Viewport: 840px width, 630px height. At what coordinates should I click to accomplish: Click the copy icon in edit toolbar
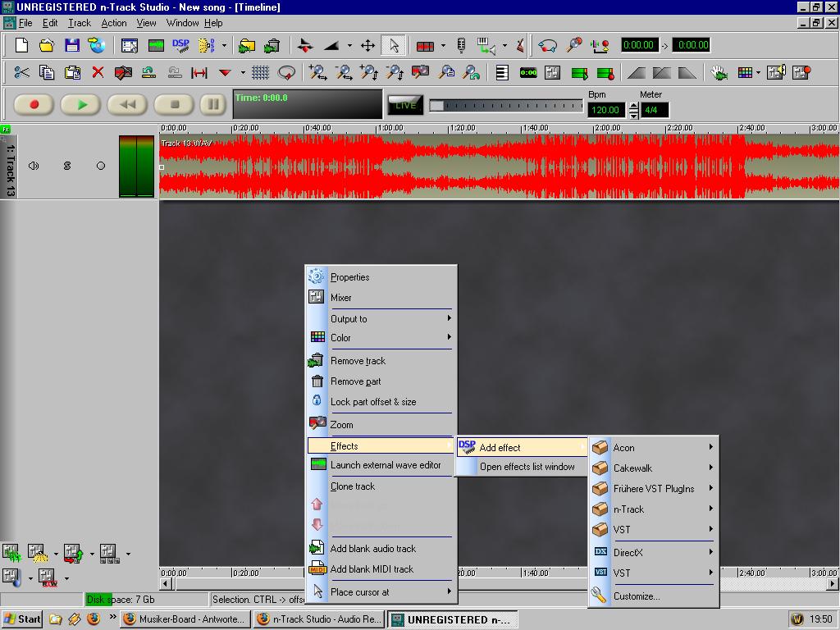(x=47, y=72)
